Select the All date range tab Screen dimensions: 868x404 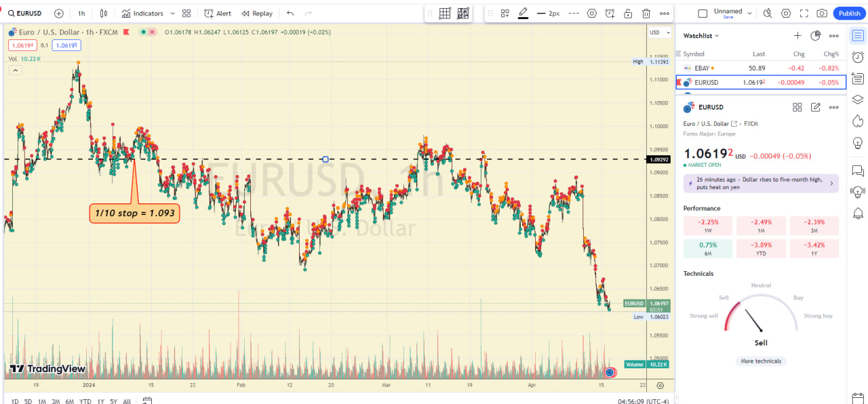click(x=127, y=401)
